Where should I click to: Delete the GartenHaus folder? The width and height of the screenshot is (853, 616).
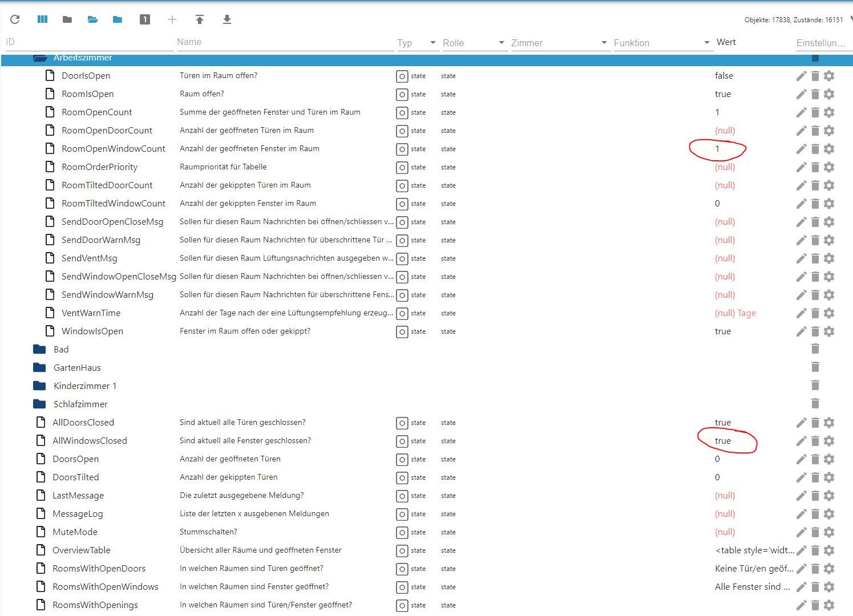pos(815,367)
